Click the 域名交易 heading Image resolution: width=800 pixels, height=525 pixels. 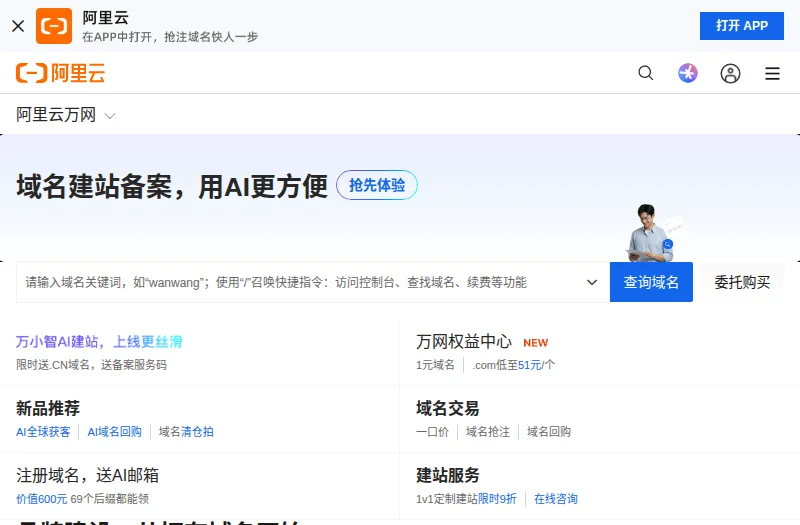coord(447,408)
